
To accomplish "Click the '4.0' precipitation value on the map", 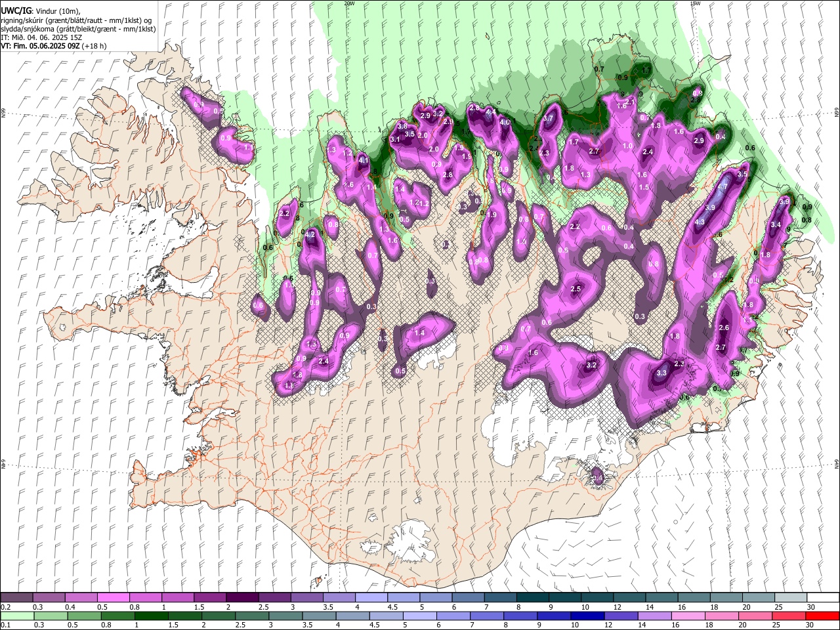I will (505, 122).
